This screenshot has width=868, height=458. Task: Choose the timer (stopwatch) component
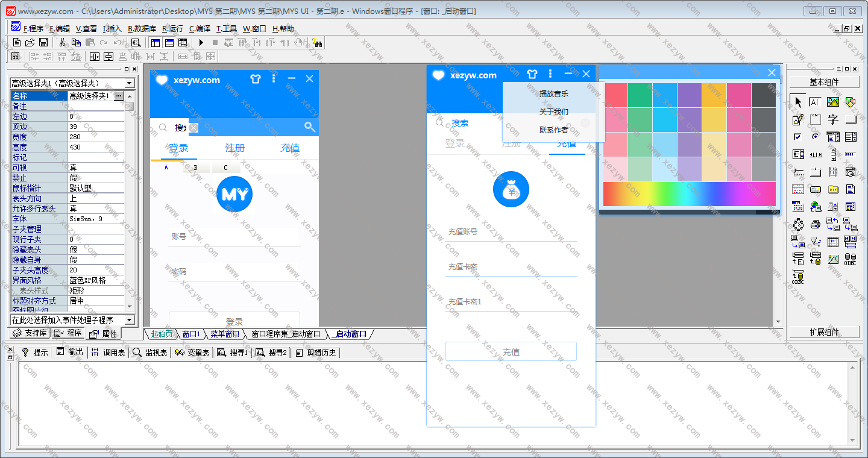click(798, 224)
